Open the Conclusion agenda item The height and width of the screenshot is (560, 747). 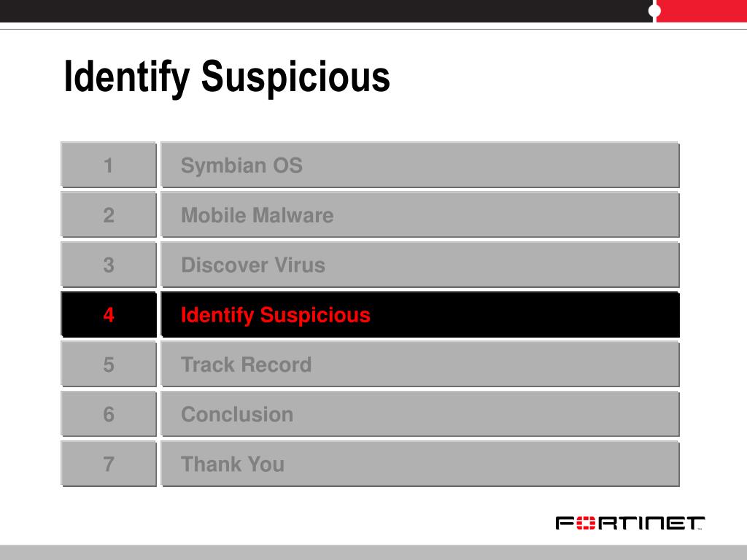tap(419, 414)
